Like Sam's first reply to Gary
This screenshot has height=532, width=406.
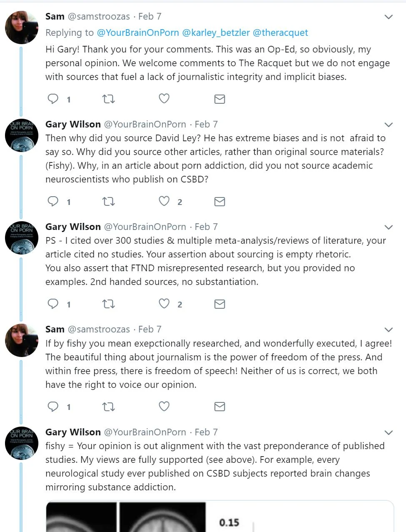(164, 99)
